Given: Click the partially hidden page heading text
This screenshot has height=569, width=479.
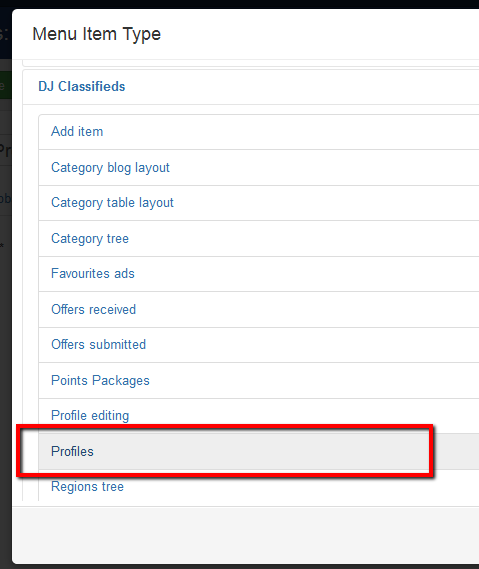Looking at the screenshot, I should pyautogui.click(x=4, y=33).
